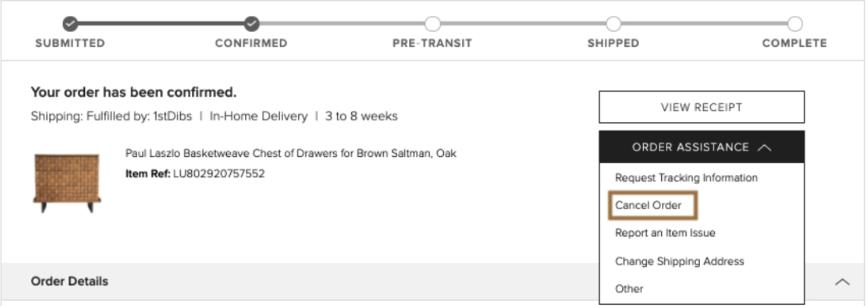868x306 pixels.
Task: Click the Shipped step circle
Action: coord(614,24)
